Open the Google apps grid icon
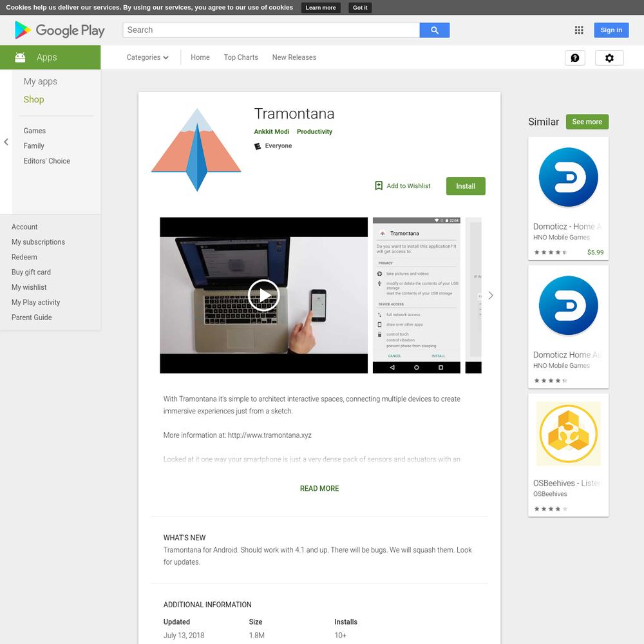The width and height of the screenshot is (644, 644). (x=579, y=30)
